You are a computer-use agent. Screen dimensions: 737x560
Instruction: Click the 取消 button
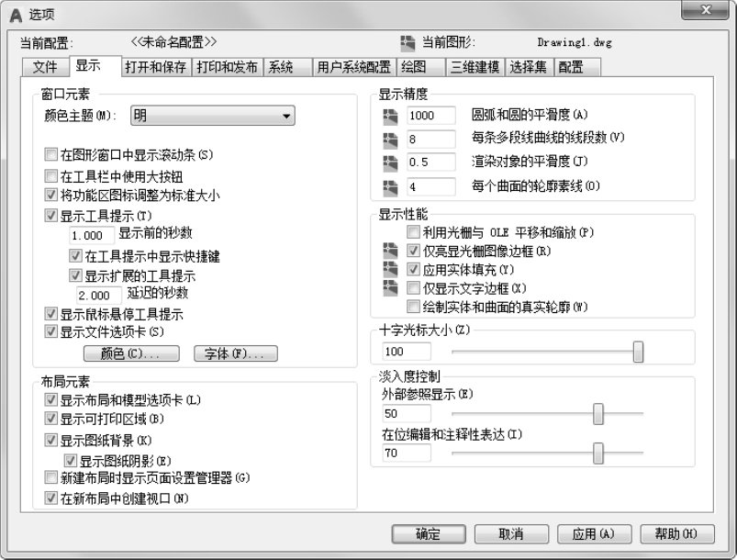tap(511, 534)
